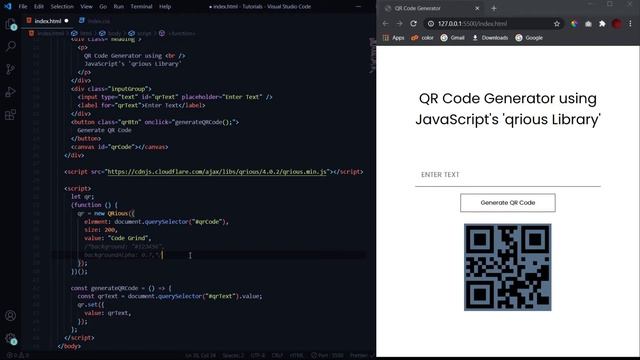Open the Chrome profile avatar
The height and width of the screenshot is (360, 640).
pyautogui.click(x=617, y=24)
